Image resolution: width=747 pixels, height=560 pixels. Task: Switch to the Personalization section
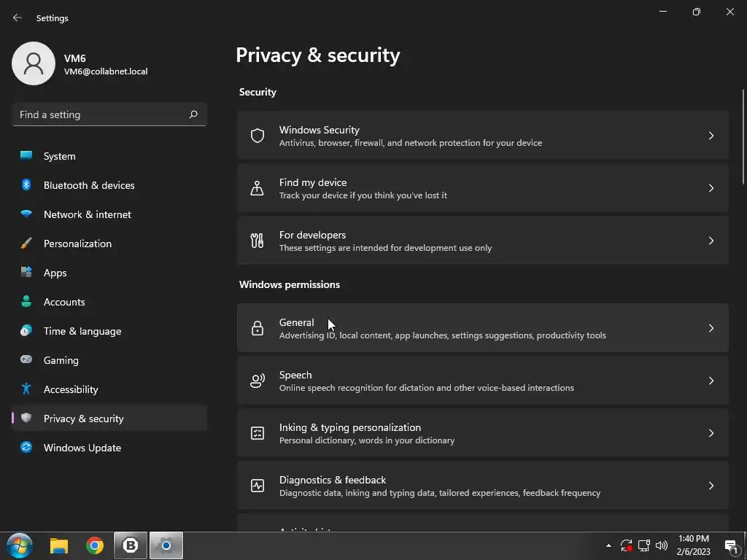[77, 244]
